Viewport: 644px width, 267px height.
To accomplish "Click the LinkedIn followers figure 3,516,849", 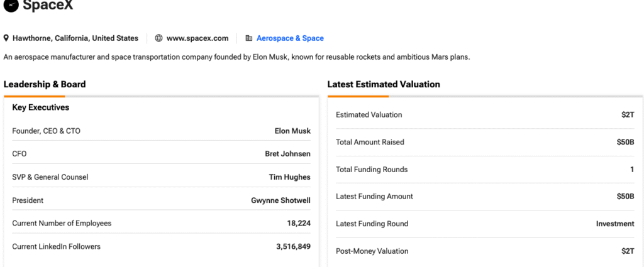I will point(293,247).
